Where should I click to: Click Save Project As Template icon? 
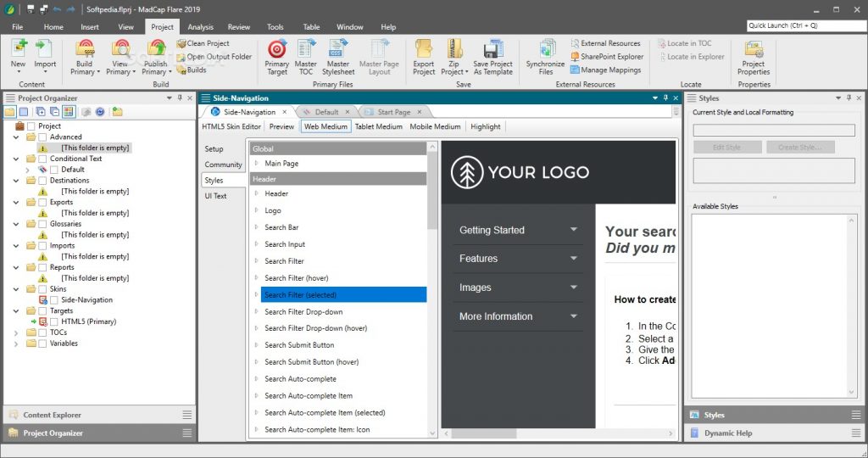point(492,49)
